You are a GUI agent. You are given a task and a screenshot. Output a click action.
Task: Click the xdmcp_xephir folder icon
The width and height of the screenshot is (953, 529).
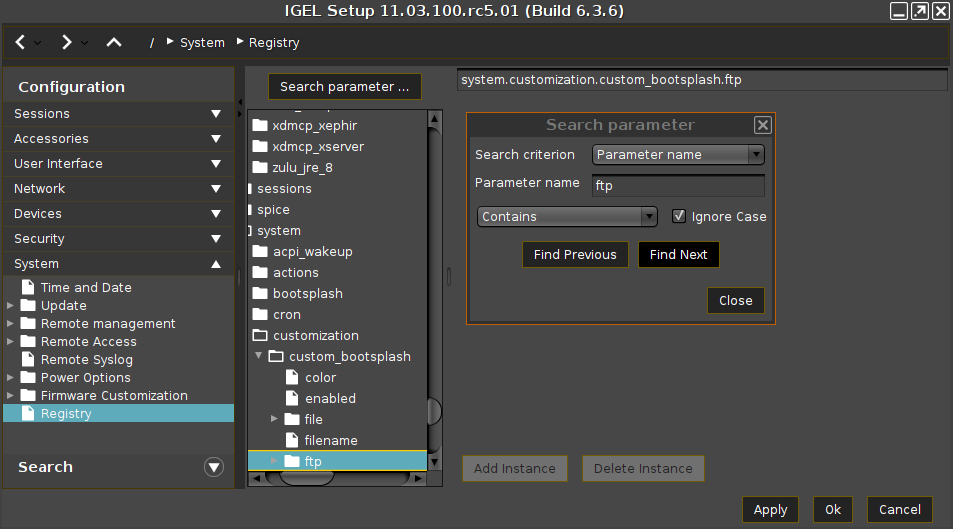coord(261,126)
